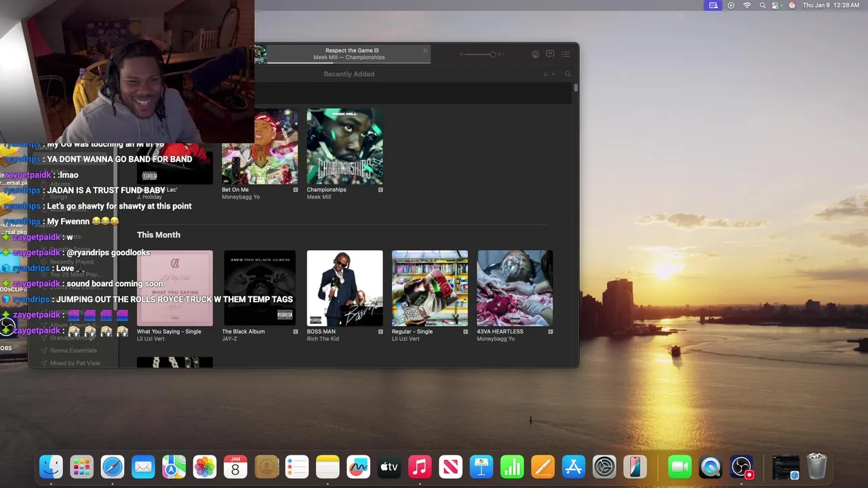Click the Lil Uzi Vert artist under Regular

(406, 338)
